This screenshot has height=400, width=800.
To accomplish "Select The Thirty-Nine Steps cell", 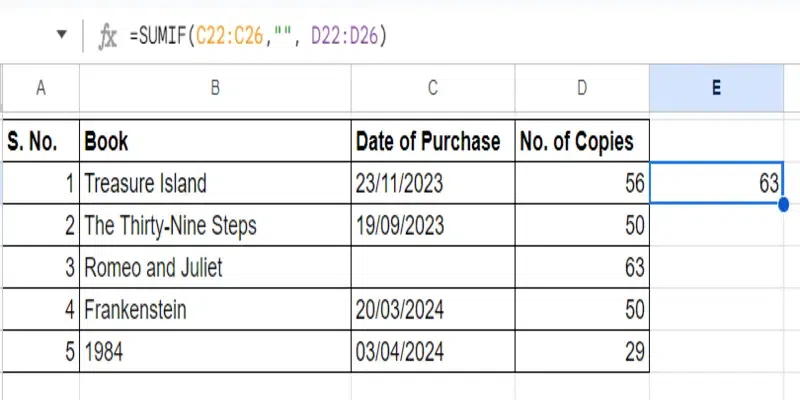I will click(x=215, y=226).
